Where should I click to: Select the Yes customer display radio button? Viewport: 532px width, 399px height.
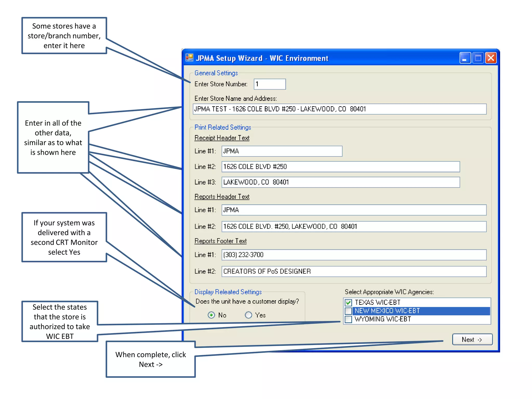[x=249, y=315]
